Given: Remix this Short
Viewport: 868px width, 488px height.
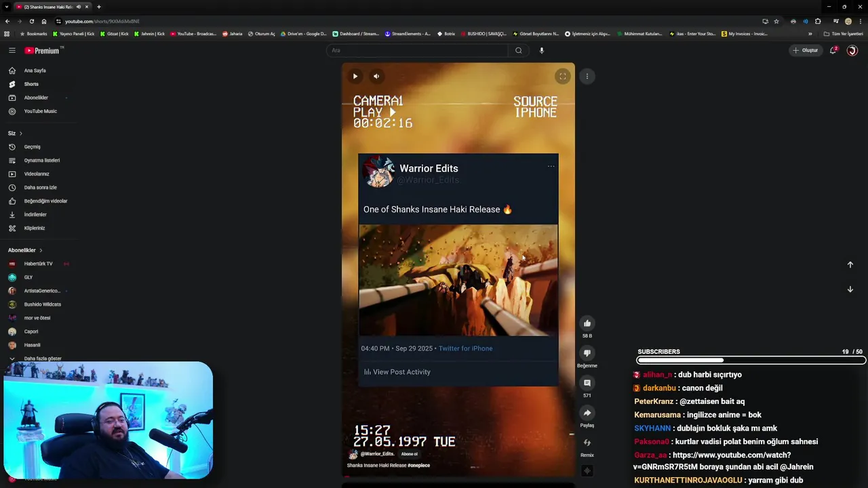Looking at the screenshot, I should pyautogui.click(x=587, y=443).
